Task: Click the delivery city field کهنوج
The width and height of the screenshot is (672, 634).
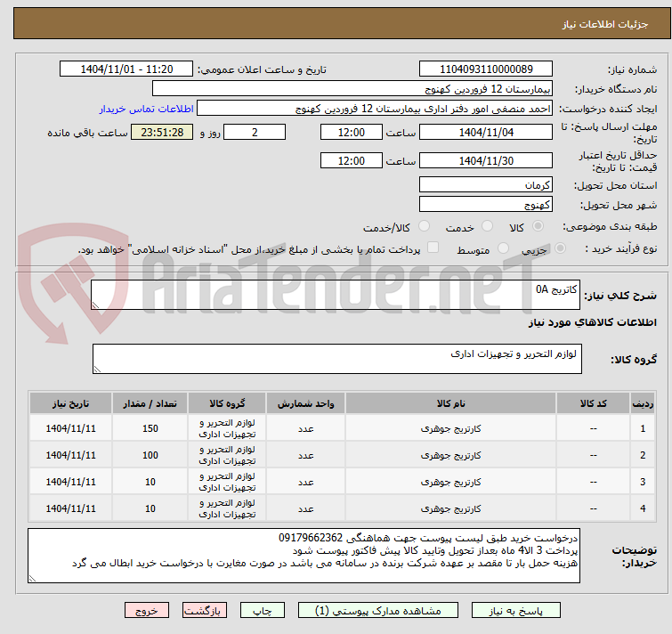Action: (x=486, y=205)
